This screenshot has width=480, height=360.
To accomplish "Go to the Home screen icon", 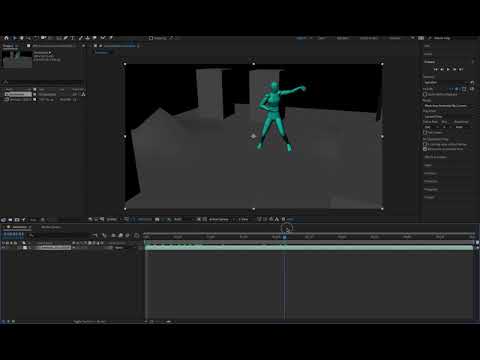I will point(6,38).
